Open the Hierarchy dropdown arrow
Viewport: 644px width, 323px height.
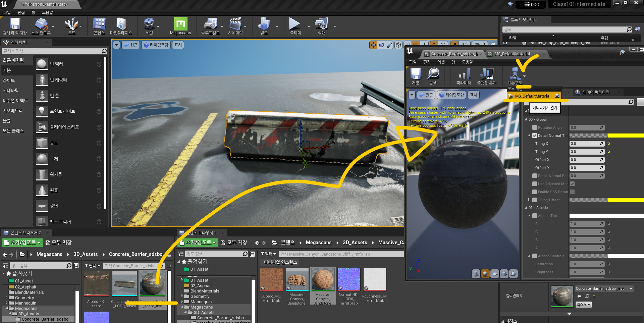coord(525,76)
